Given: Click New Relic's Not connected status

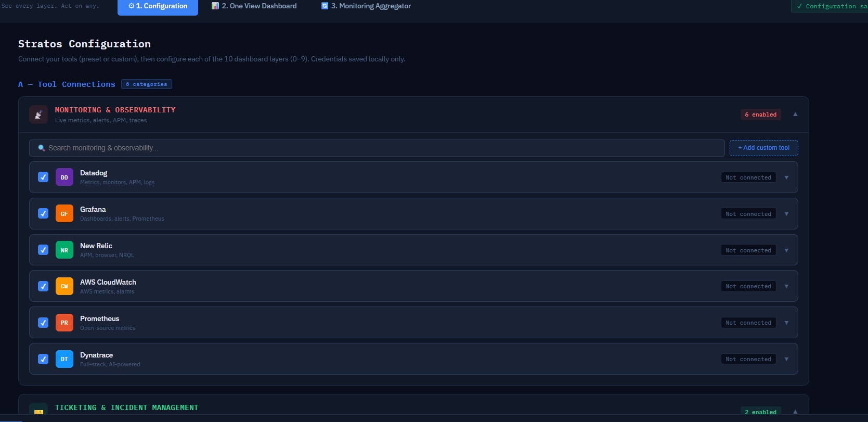Looking at the screenshot, I should tap(748, 250).
